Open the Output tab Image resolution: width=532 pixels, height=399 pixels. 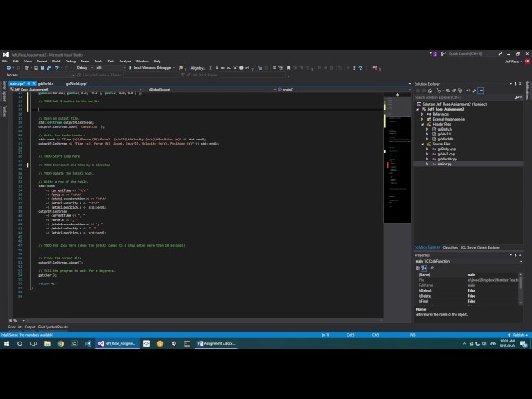click(30, 327)
